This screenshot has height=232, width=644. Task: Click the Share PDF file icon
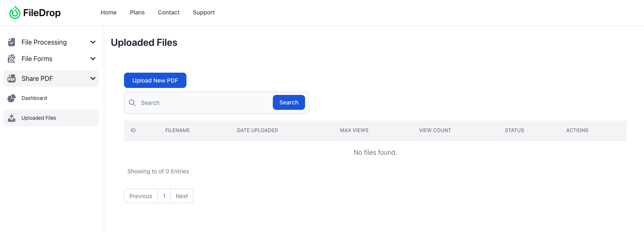(x=12, y=78)
